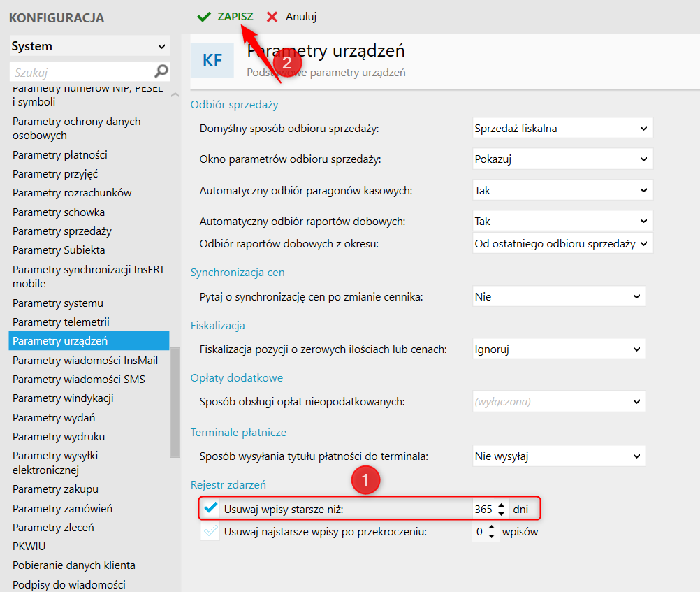Click the KF module icon
The image size is (700, 592).
[x=212, y=61]
